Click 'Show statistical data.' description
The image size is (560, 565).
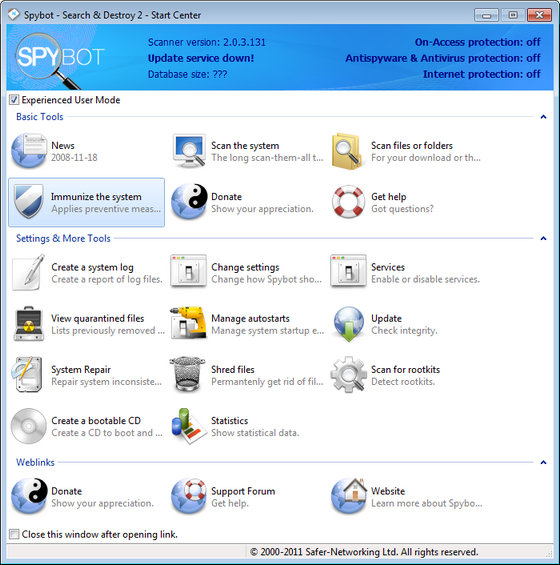(x=255, y=433)
